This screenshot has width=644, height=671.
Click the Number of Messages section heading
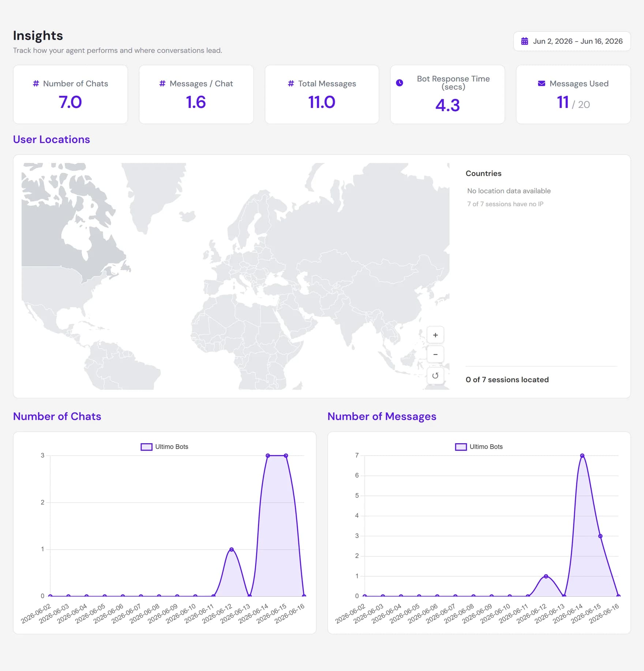coord(382,416)
